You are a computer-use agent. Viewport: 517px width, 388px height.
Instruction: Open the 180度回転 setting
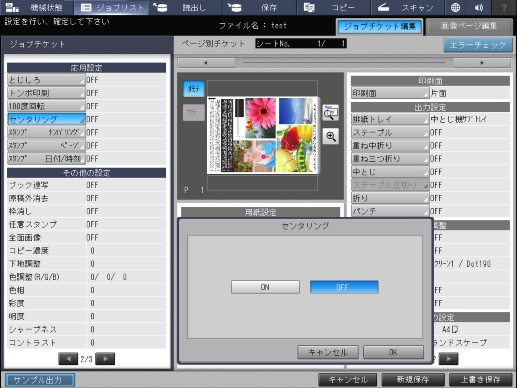[x=46, y=106]
